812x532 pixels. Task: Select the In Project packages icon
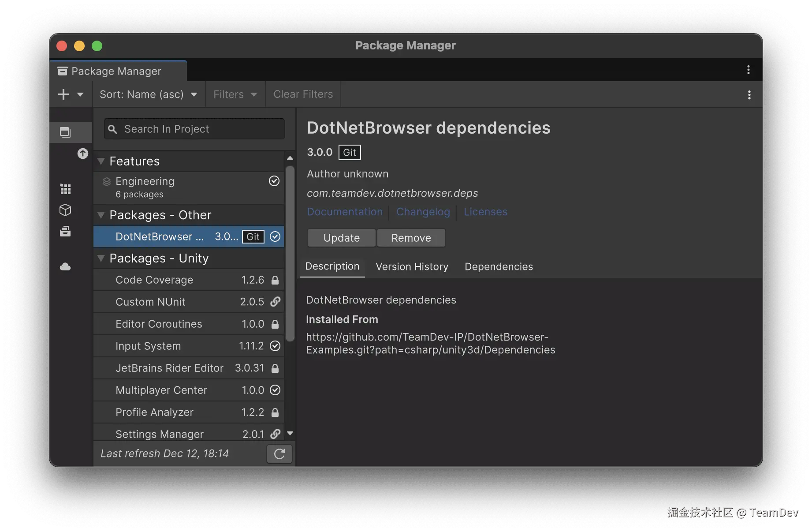[65, 132]
